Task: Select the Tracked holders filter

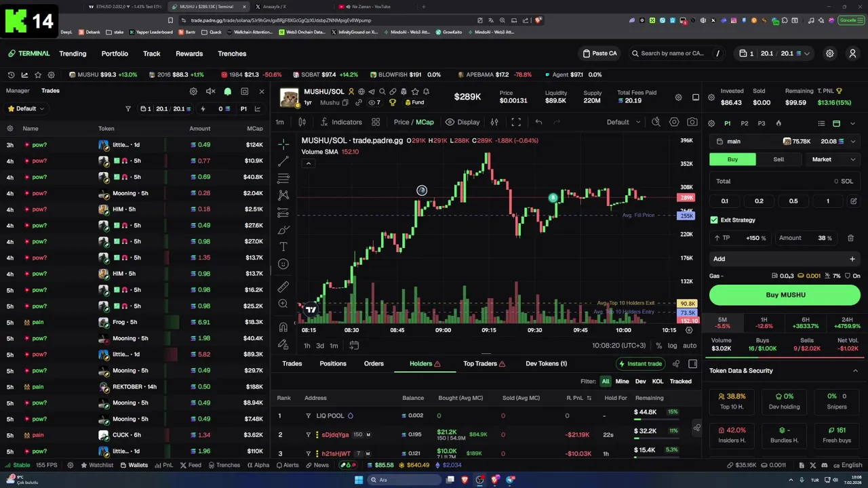Action: (680, 382)
